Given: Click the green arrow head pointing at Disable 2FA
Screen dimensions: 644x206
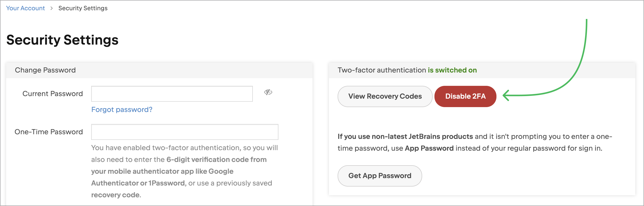Looking at the screenshot, I should point(506,96).
